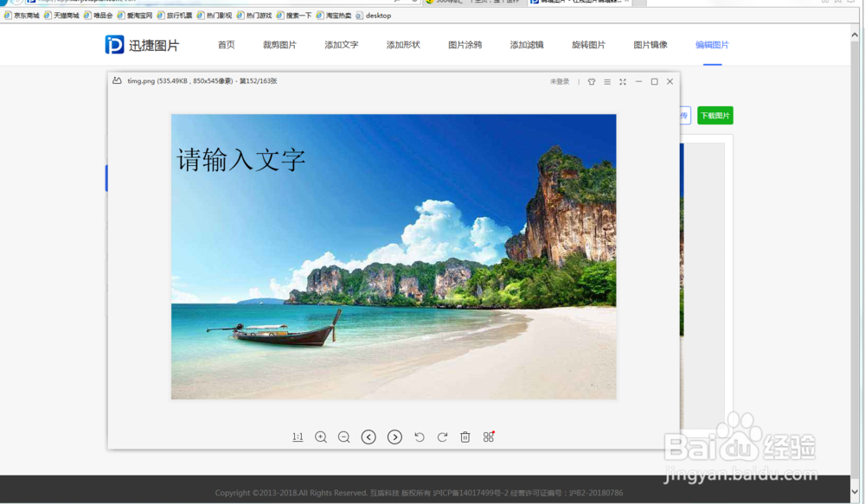865x504 pixels.
Task: Open the 旅行机票 bookmark
Action: click(175, 16)
